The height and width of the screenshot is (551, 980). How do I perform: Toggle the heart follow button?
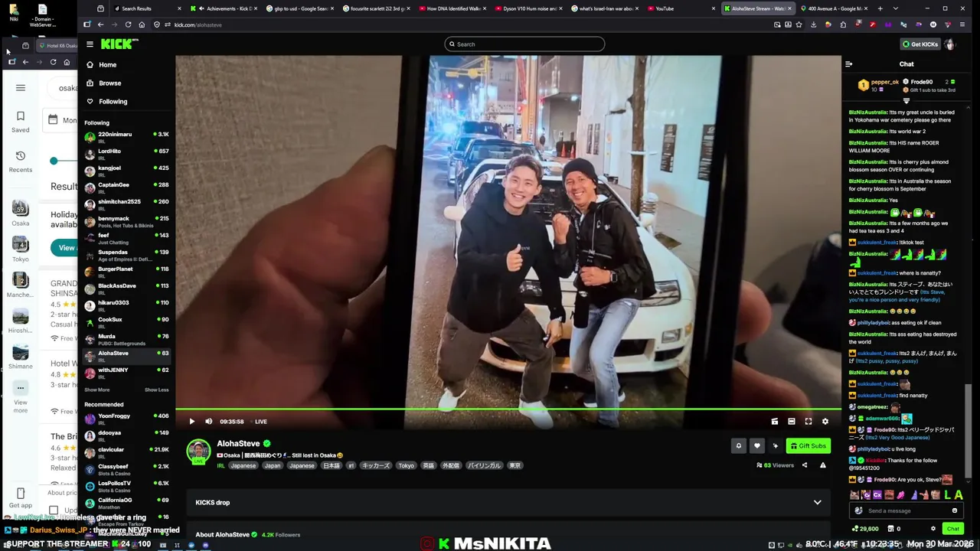(757, 445)
